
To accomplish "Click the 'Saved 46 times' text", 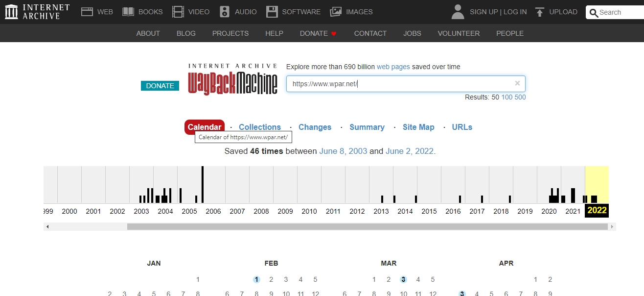I will pos(253,151).
